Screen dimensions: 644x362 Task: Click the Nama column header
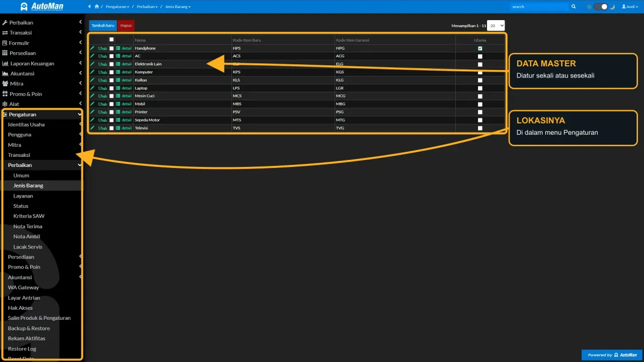click(x=140, y=40)
